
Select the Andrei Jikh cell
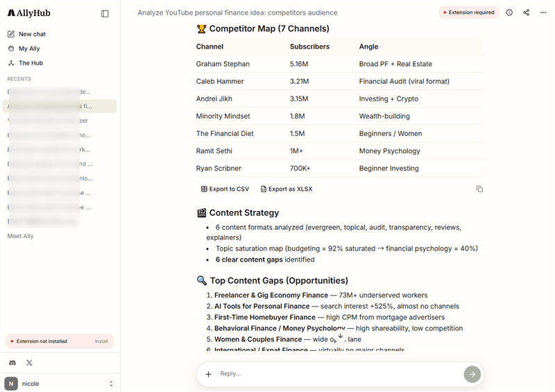point(214,99)
